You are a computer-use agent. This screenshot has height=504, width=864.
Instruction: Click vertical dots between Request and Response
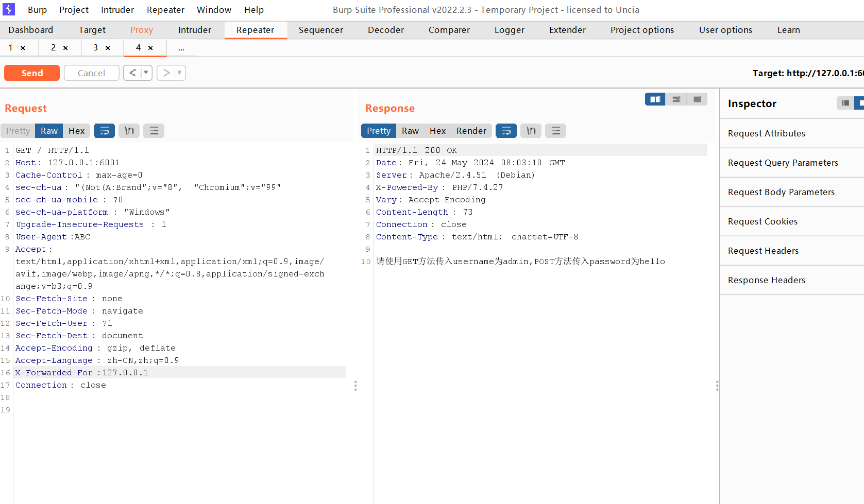pos(355,386)
